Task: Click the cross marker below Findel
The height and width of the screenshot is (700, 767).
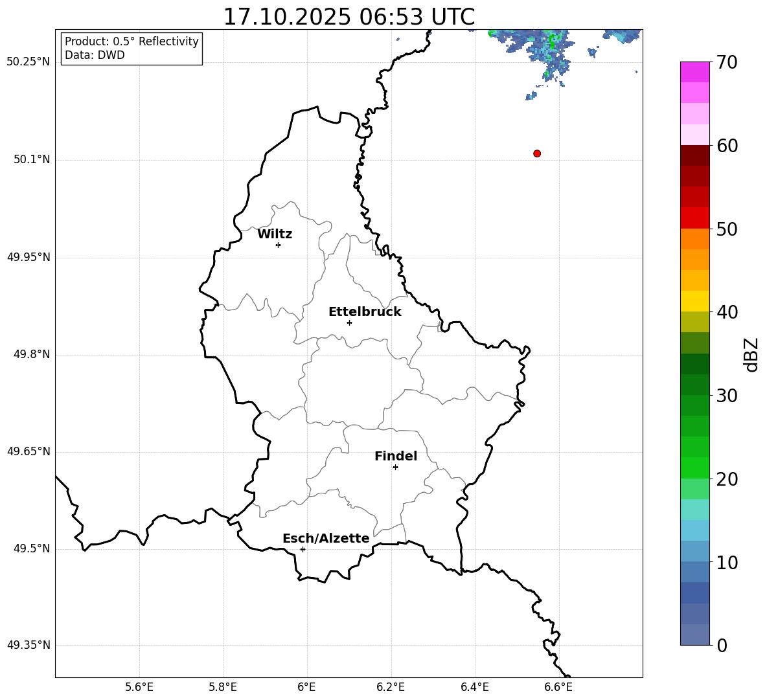Action: tap(395, 467)
